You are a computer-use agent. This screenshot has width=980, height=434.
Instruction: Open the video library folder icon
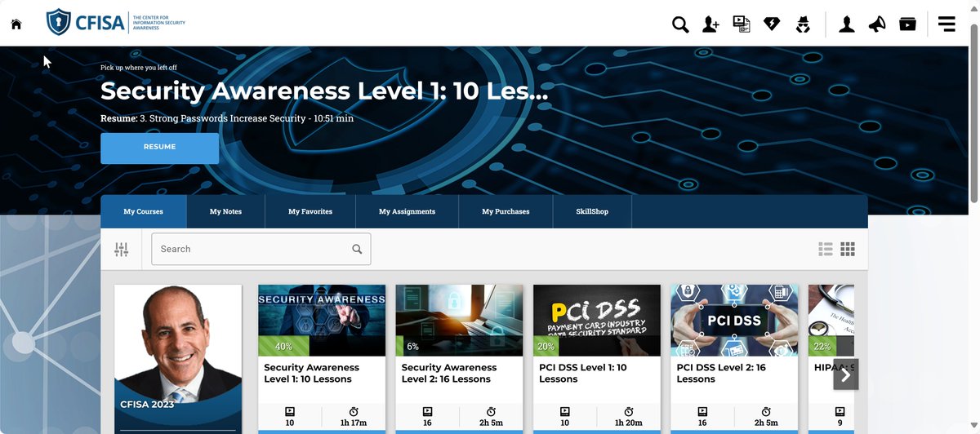pos(907,24)
